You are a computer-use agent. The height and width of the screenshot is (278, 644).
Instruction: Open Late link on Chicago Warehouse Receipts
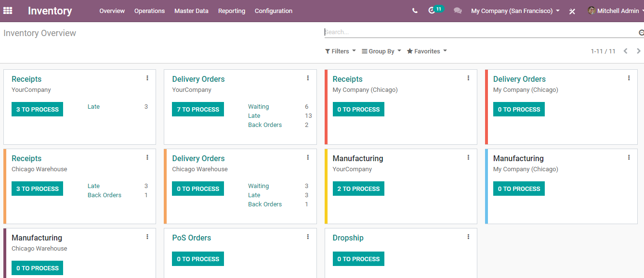tap(94, 186)
